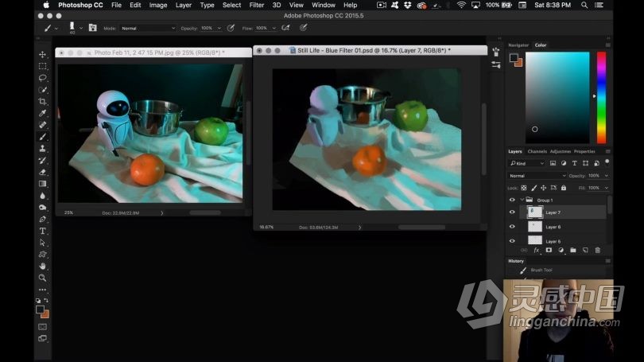The height and width of the screenshot is (362, 644).
Task: Create a new layer
Action: click(x=585, y=251)
